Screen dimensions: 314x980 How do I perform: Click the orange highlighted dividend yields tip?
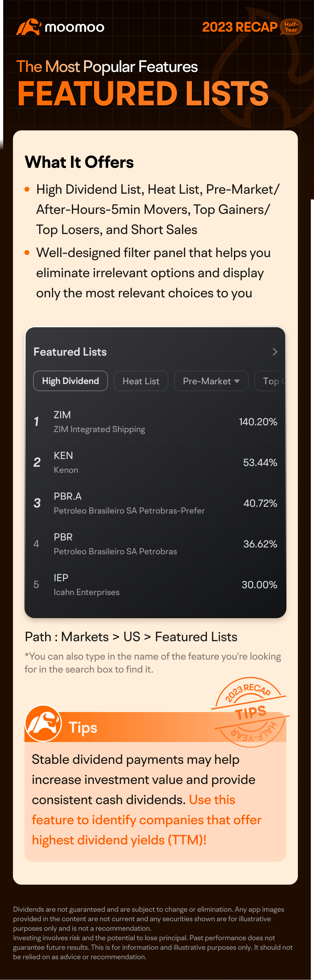coord(146,820)
